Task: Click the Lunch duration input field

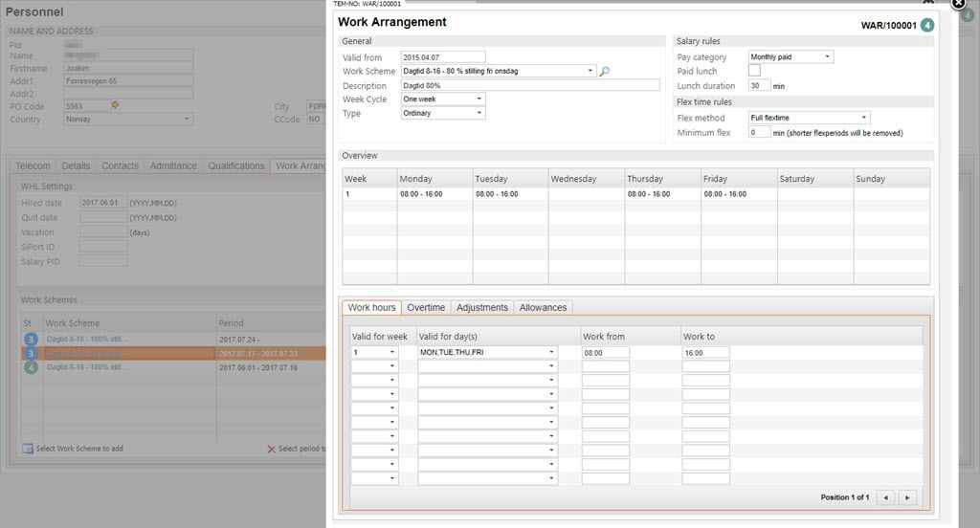Action: (759, 86)
